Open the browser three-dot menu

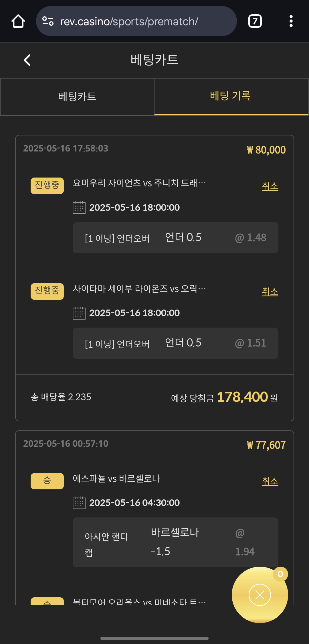click(291, 21)
